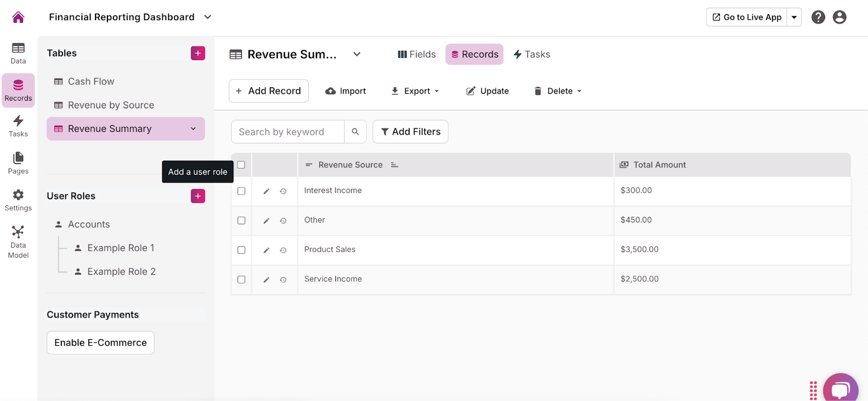Expand the Financial Reporting Dashboard app dropdown
Image resolution: width=868 pixels, height=401 pixels.
pos(208,17)
